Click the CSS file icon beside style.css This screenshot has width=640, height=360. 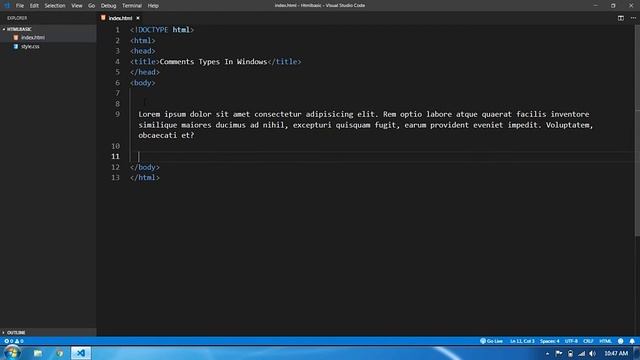(16, 47)
